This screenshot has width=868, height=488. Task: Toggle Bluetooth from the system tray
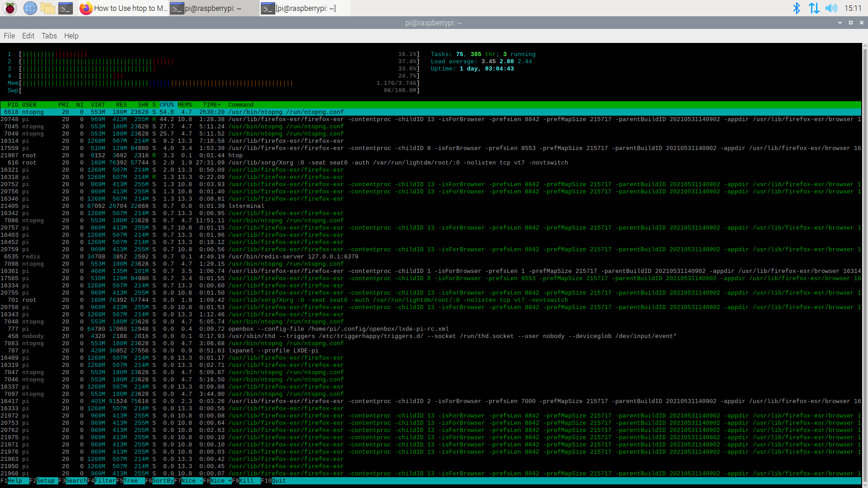[x=797, y=8]
